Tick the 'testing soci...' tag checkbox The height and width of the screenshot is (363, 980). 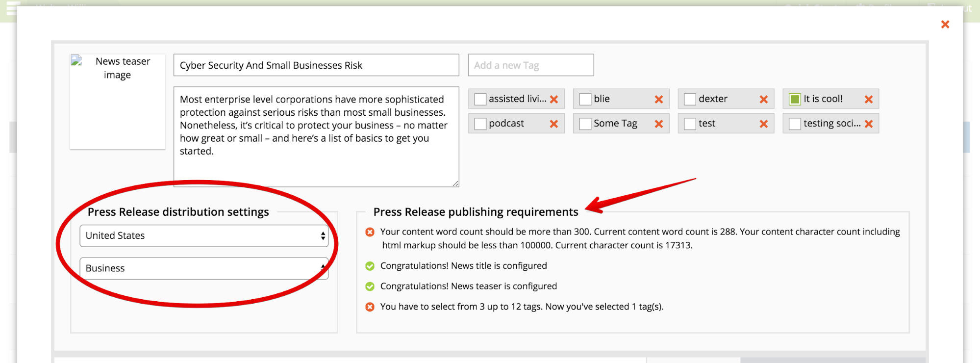pos(795,124)
